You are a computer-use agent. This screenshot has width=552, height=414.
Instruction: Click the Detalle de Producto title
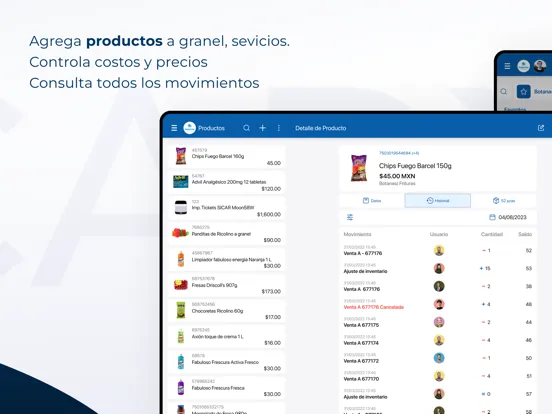321,128
